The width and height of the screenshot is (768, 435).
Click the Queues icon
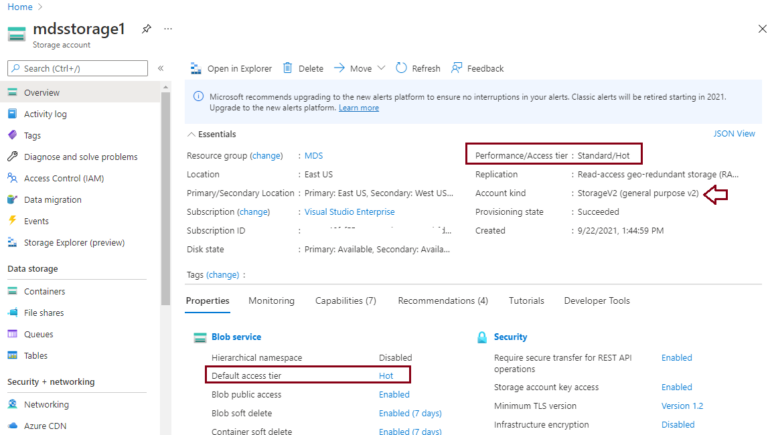coord(12,334)
